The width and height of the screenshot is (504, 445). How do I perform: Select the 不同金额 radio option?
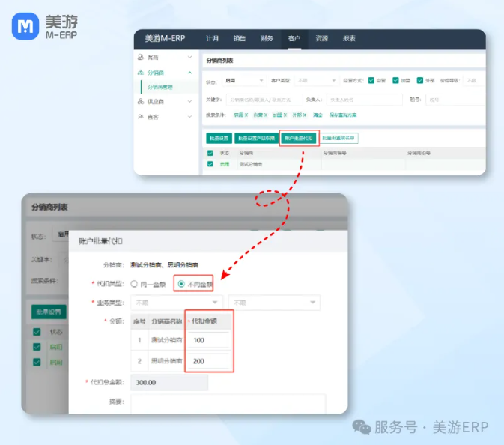[x=181, y=284]
